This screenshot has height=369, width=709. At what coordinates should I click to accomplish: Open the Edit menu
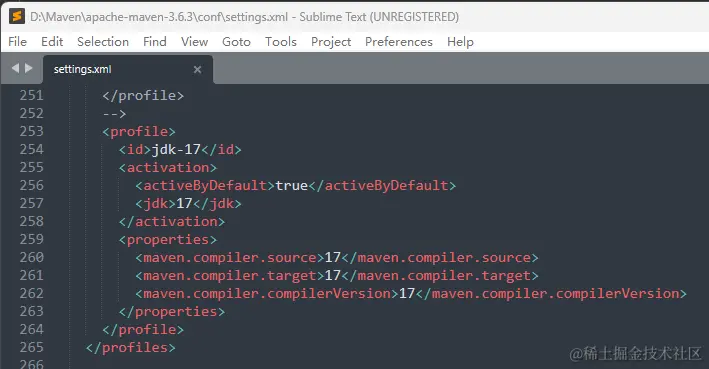coord(52,42)
